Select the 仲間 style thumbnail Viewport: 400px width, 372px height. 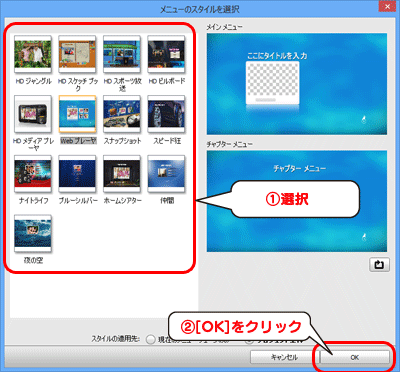tap(166, 174)
